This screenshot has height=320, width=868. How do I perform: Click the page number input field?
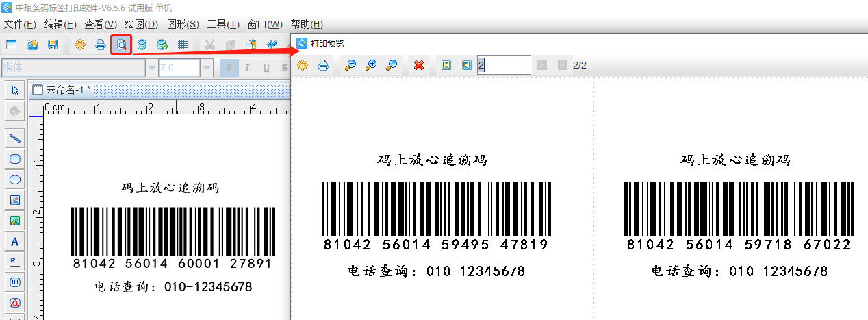point(504,65)
